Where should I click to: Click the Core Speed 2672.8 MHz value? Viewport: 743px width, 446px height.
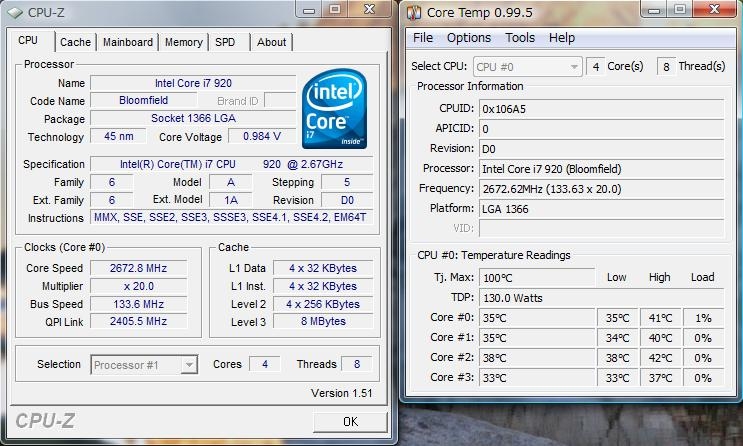138,268
